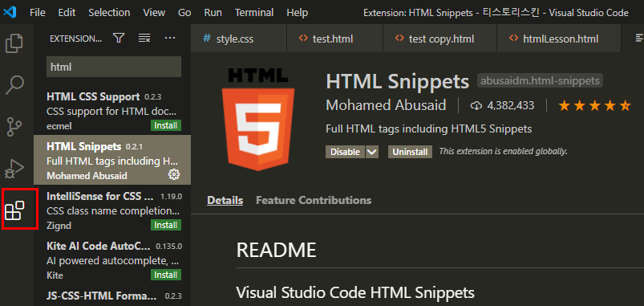Open the Selection menu
The width and height of the screenshot is (644, 306).
coord(109,12)
